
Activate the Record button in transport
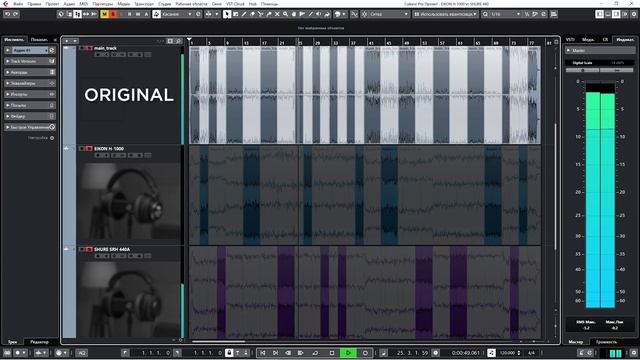365,353
